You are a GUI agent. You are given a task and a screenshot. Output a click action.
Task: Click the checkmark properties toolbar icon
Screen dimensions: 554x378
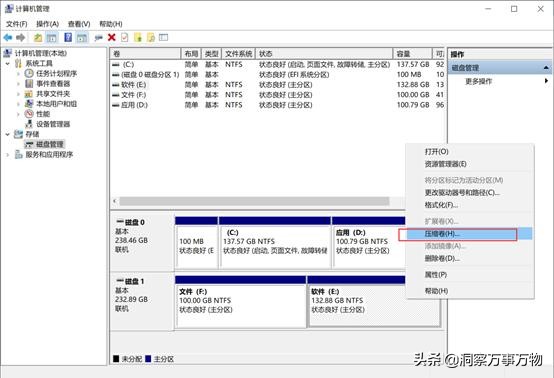click(124, 37)
